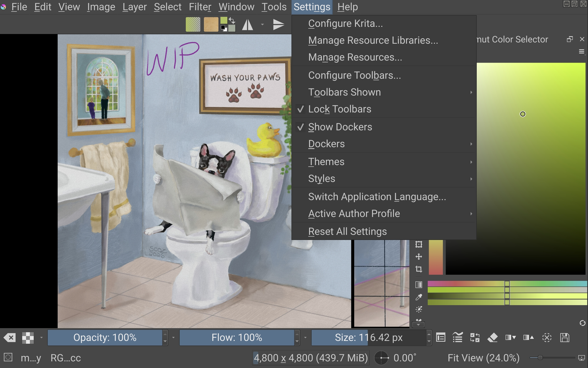Click the zoom slider handle in status bar

[x=540, y=358]
